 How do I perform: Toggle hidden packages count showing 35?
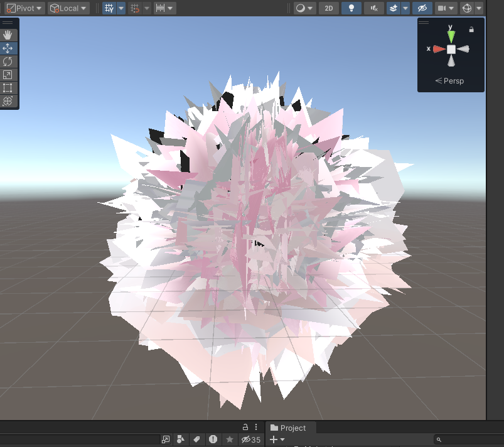[x=250, y=439]
